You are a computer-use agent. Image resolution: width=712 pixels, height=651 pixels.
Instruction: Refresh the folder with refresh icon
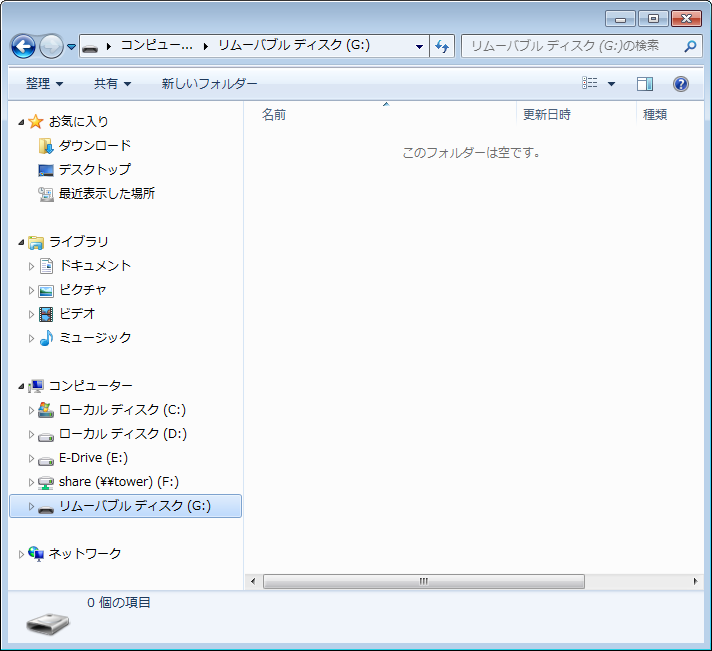pyautogui.click(x=442, y=46)
